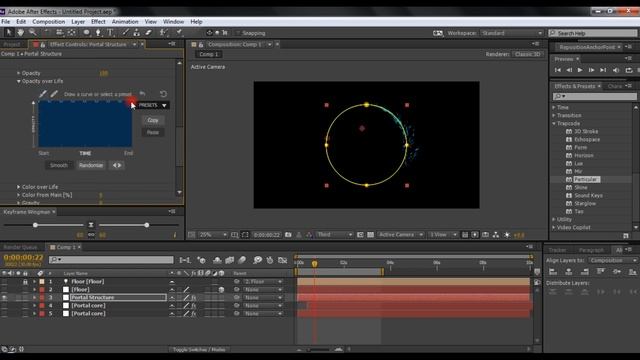Mute audio in Preview panel
640x360 pixels.
pyautogui.click(x=616, y=70)
